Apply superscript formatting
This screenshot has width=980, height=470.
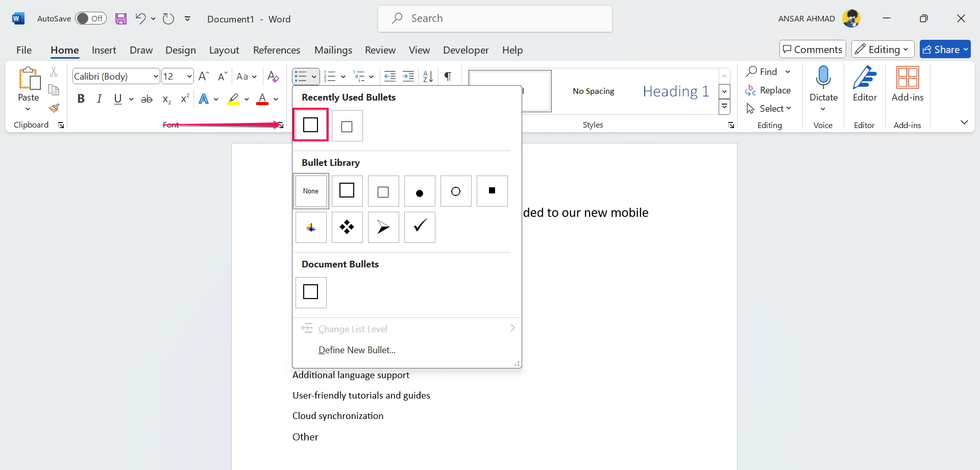coord(185,98)
